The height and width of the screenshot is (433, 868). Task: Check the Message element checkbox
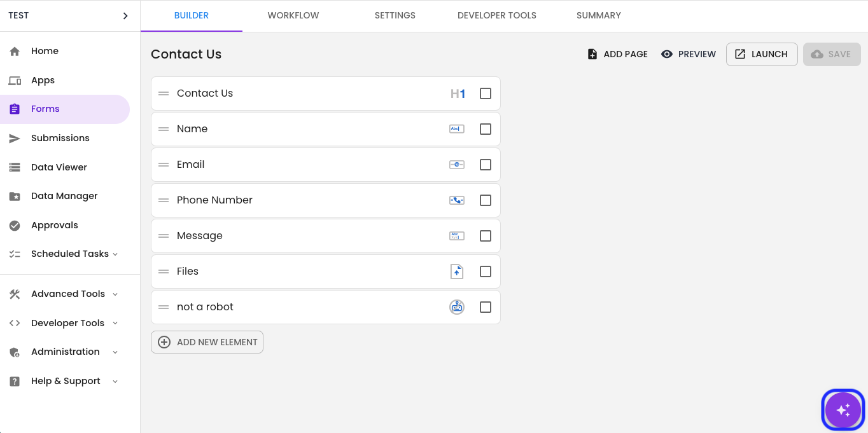486,236
